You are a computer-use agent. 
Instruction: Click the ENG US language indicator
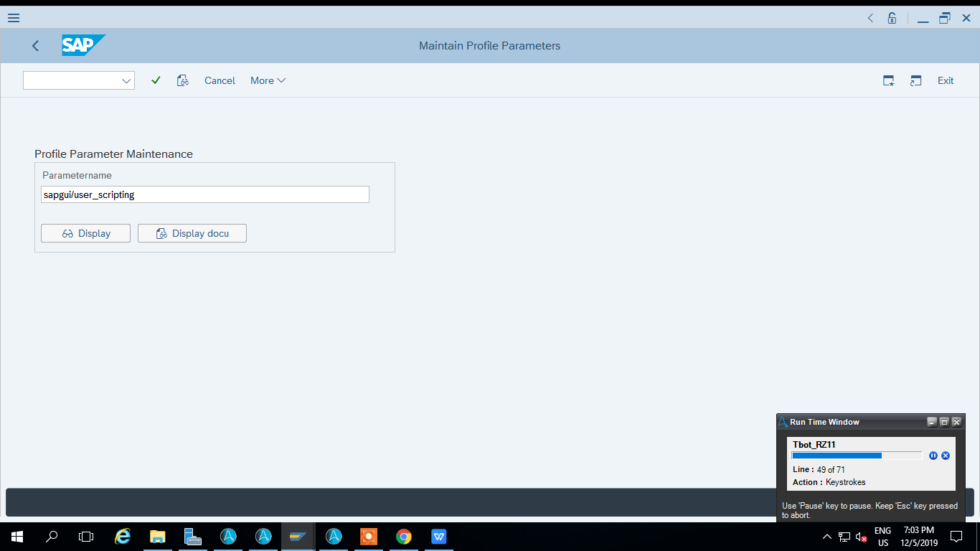882,537
